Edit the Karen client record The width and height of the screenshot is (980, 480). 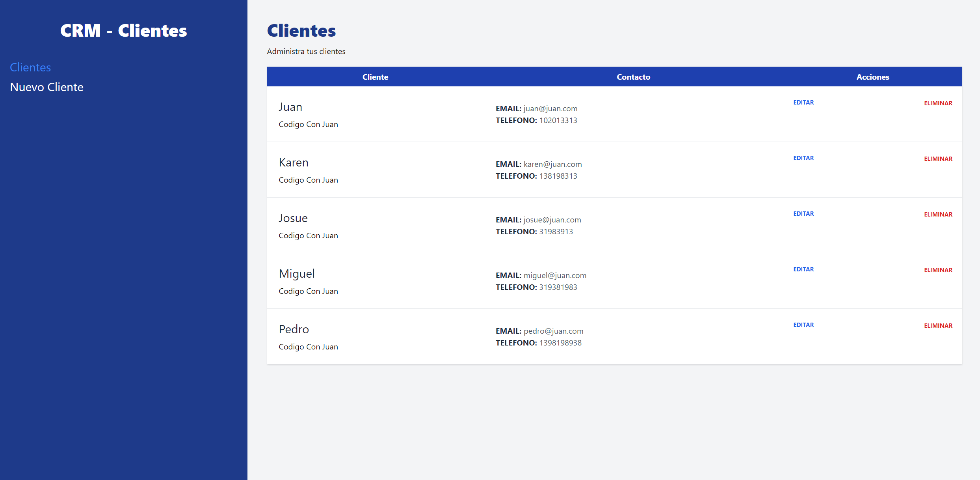pyautogui.click(x=803, y=158)
